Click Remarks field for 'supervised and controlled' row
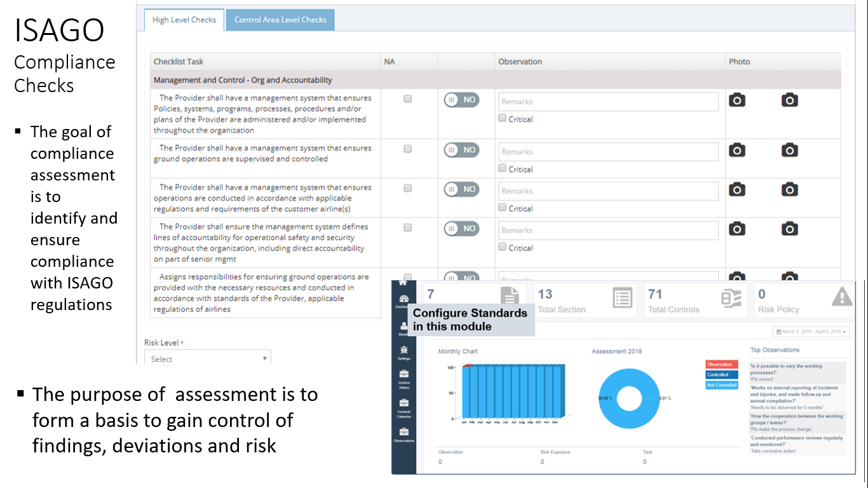Viewport: 868px width, 488px height. (x=608, y=152)
